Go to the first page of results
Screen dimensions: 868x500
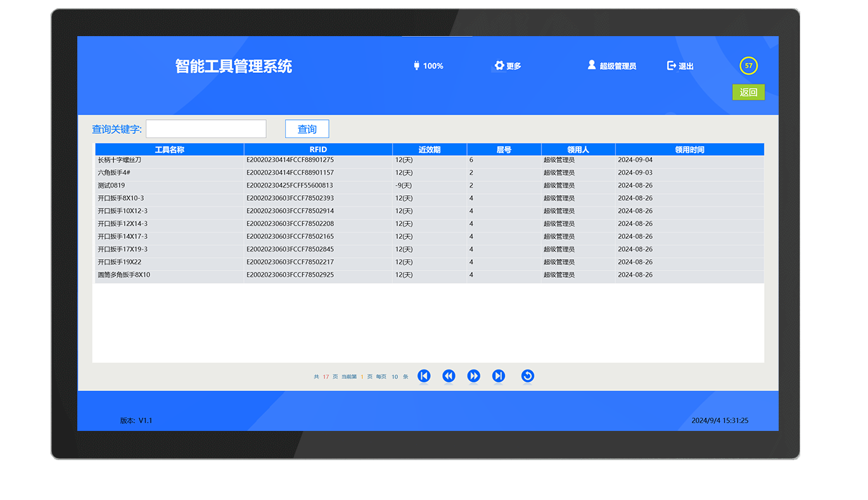coord(424,376)
